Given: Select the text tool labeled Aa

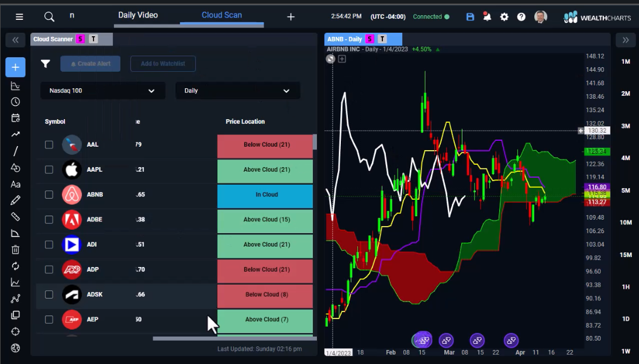Looking at the screenshot, I should tap(15, 185).
